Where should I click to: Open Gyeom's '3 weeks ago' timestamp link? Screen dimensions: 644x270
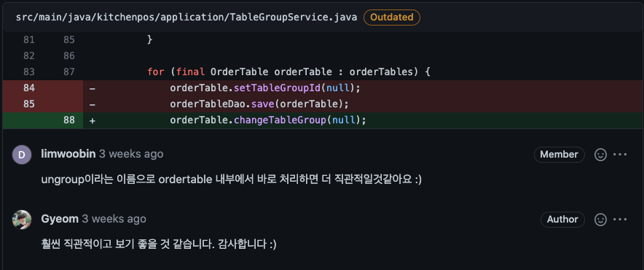(x=114, y=219)
